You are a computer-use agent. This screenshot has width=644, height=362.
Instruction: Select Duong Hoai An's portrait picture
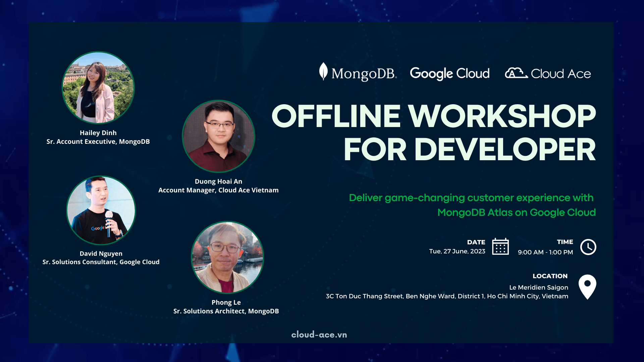pyautogui.click(x=219, y=136)
